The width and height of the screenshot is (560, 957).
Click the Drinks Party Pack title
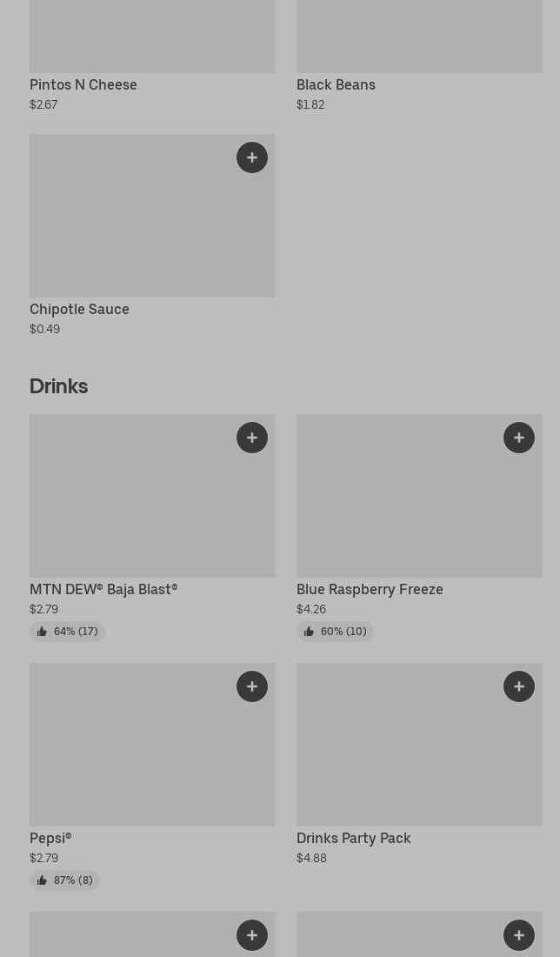[353, 838]
